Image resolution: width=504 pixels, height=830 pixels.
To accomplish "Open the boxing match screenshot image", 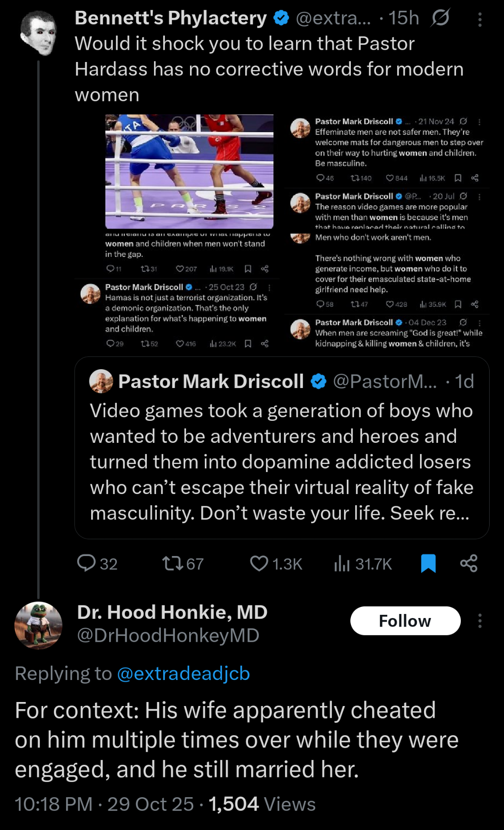I will pyautogui.click(x=189, y=171).
